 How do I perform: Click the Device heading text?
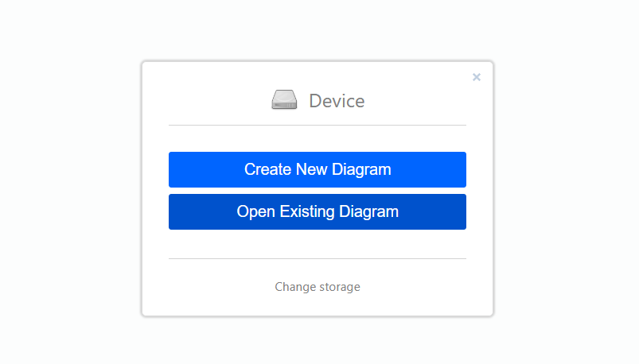point(337,101)
